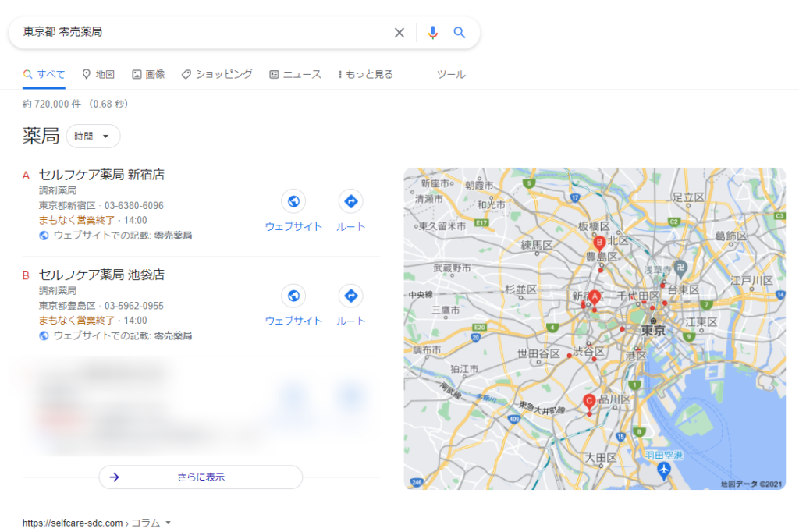This screenshot has width=799, height=532.
Task: Switch to the 画像 tab
Action: pos(148,74)
